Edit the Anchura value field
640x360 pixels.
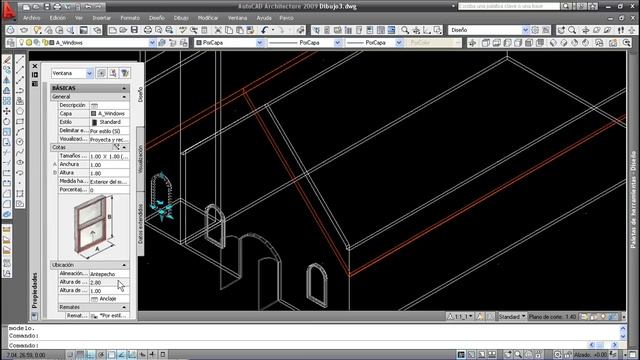109,165
